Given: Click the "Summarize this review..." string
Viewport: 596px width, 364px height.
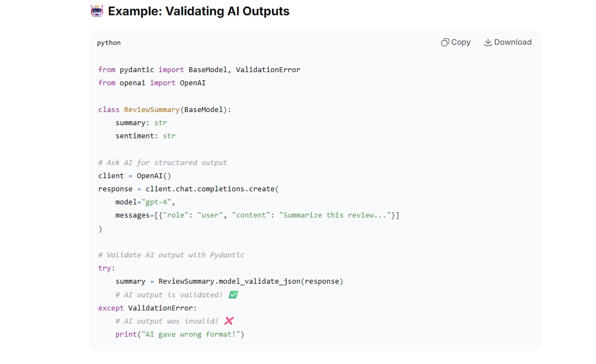Looking at the screenshot, I should [335, 215].
